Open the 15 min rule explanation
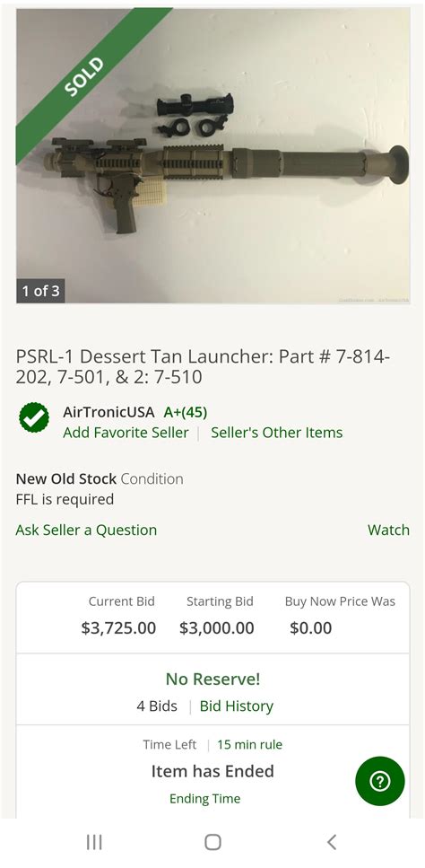The height and width of the screenshot is (868, 425). coord(249,744)
